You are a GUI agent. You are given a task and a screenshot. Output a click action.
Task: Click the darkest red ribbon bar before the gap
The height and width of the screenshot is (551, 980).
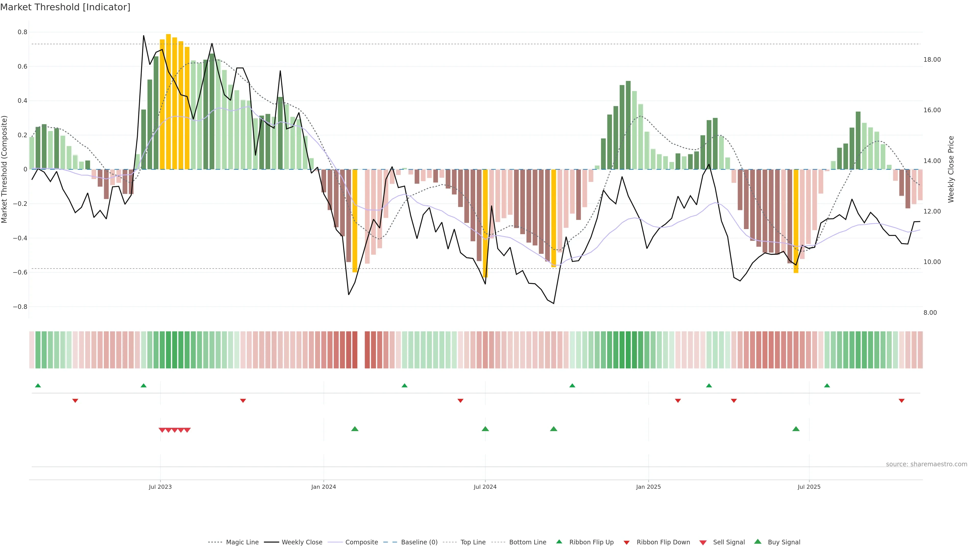point(354,350)
